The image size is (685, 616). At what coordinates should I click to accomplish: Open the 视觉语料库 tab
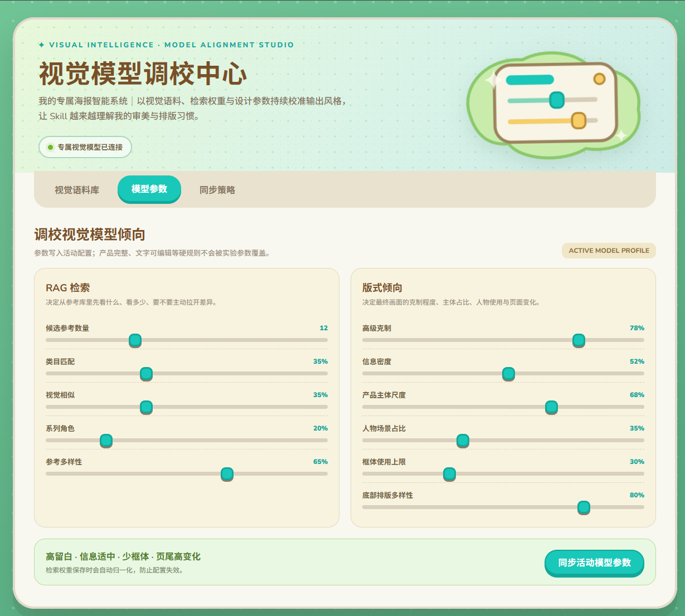(x=77, y=190)
